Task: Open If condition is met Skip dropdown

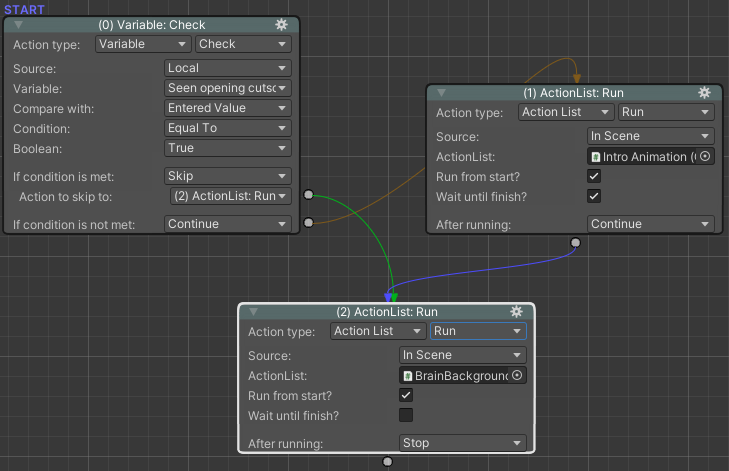Action: click(x=228, y=176)
